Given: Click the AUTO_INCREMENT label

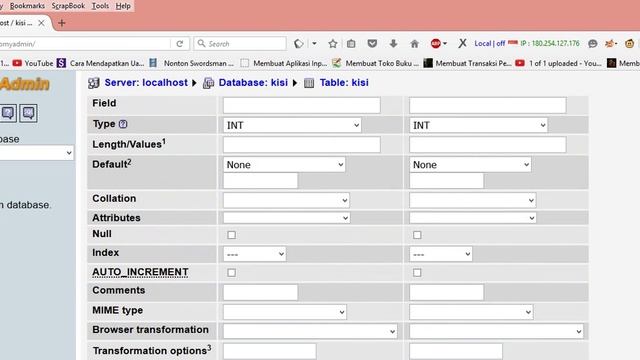Looking at the screenshot, I should tap(140, 272).
